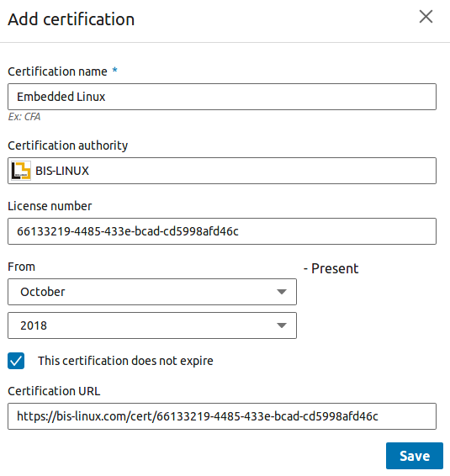This screenshot has height=476, width=450.
Task: Uncheck This certification does not expire
Action: [16, 361]
